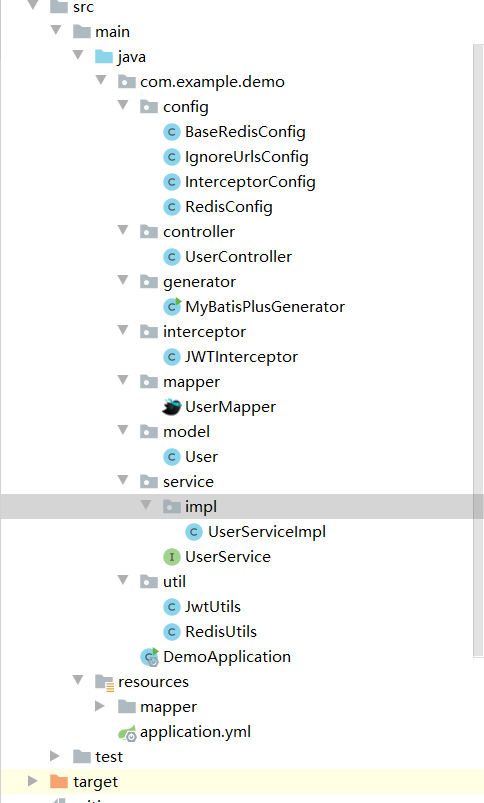Viewport: 484px width, 803px height.
Task: Click the UserServiceImpl class icon
Action: [x=194, y=532]
